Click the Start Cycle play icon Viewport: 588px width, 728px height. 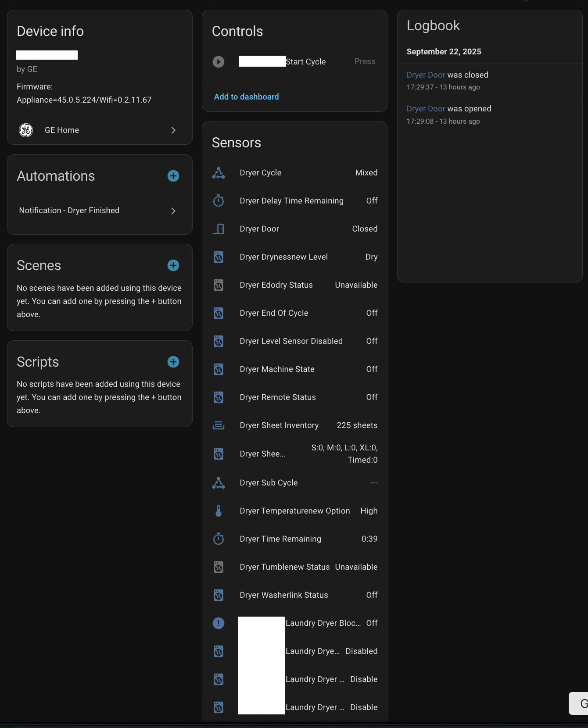pyautogui.click(x=219, y=62)
